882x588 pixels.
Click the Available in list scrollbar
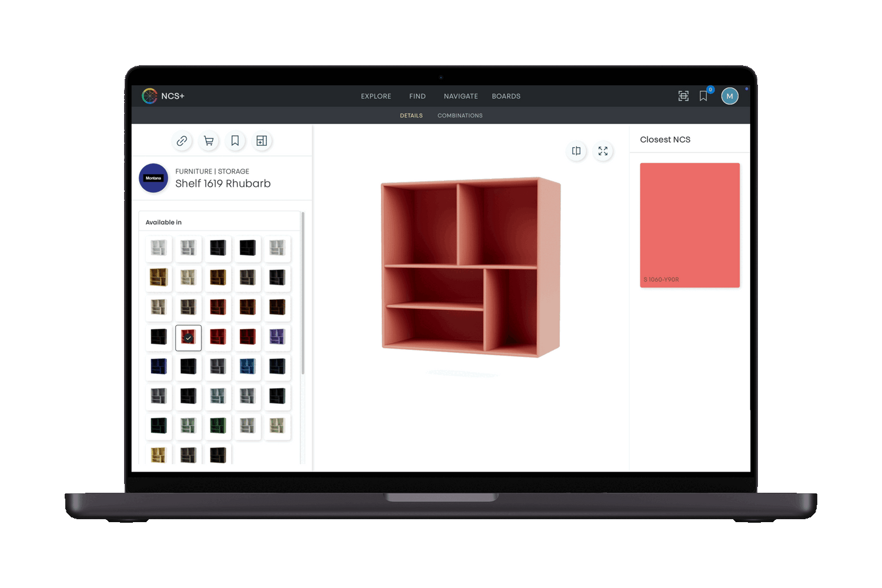tap(303, 294)
